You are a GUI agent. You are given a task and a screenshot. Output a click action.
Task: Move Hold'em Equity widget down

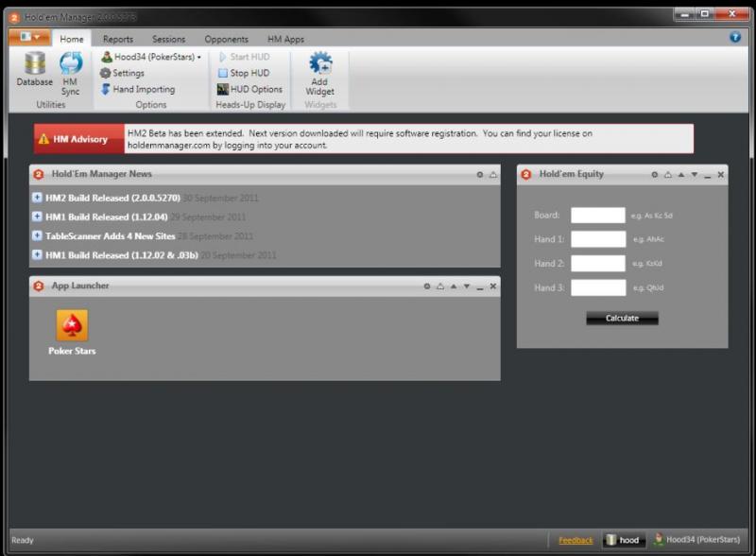695,175
